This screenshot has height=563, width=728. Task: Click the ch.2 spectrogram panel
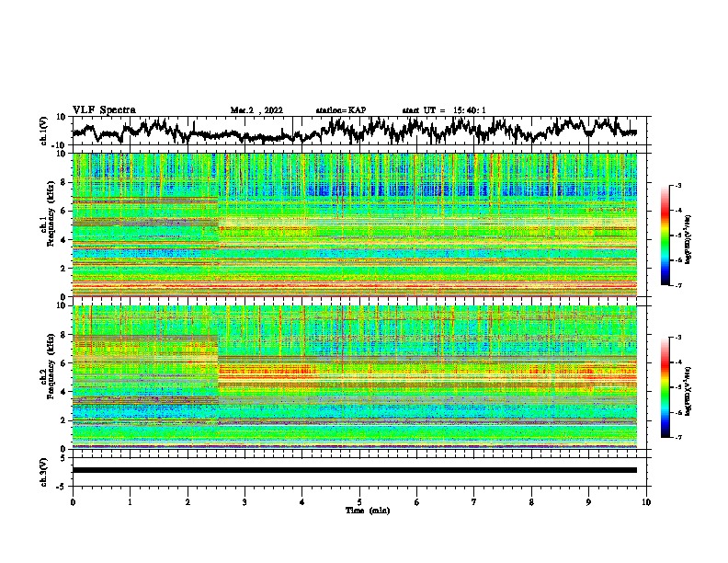[x=355, y=377]
